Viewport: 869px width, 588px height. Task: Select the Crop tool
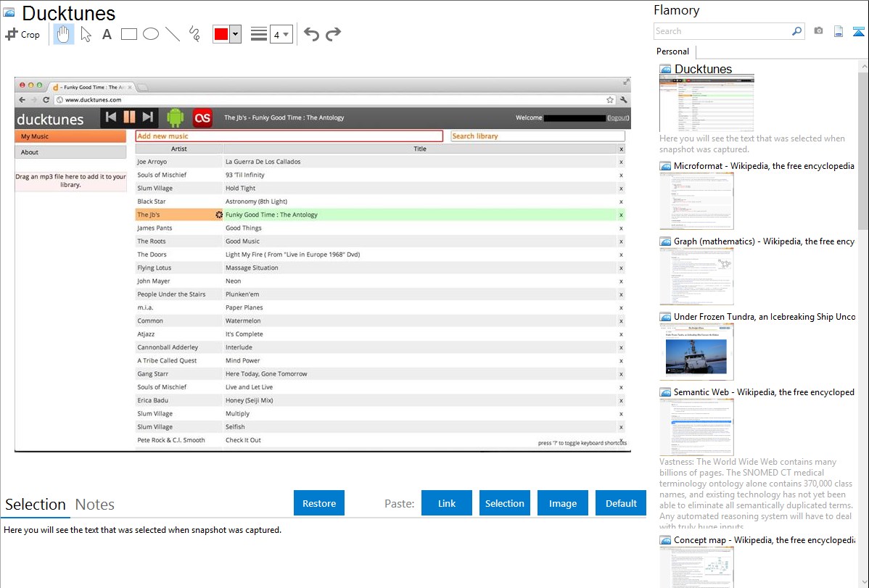(x=22, y=34)
